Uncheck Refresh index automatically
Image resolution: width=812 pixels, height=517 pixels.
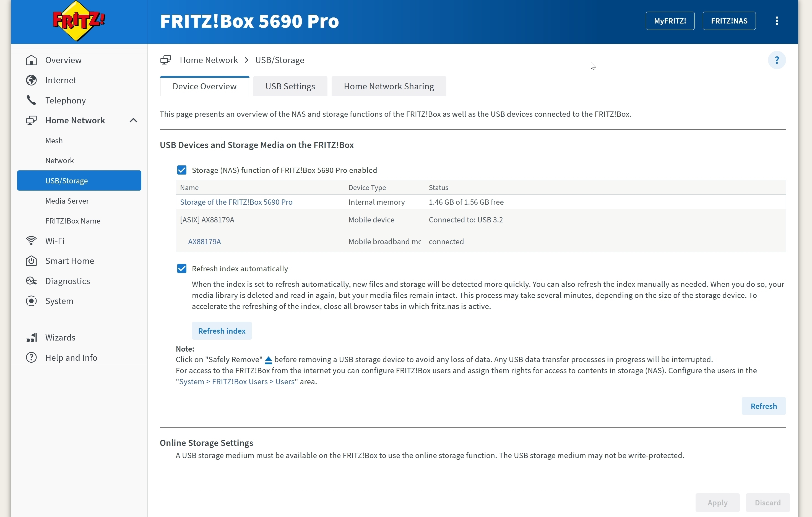[x=182, y=268]
